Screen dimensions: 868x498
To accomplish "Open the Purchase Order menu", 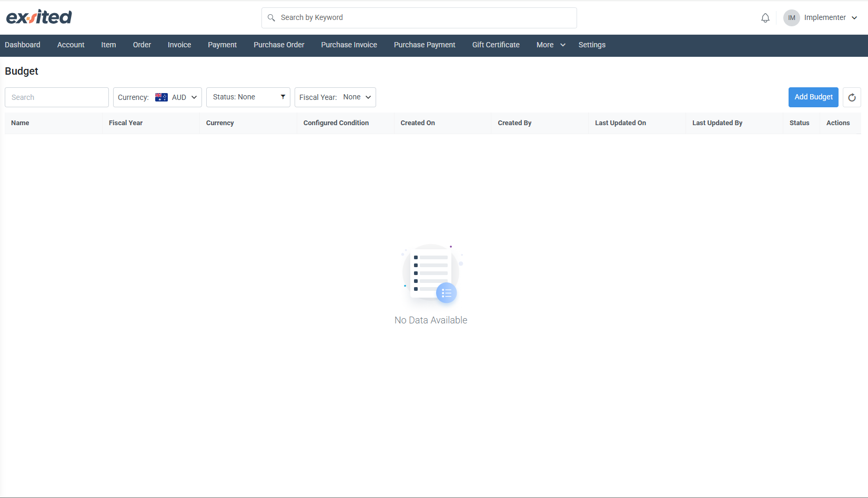I will pos(279,45).
